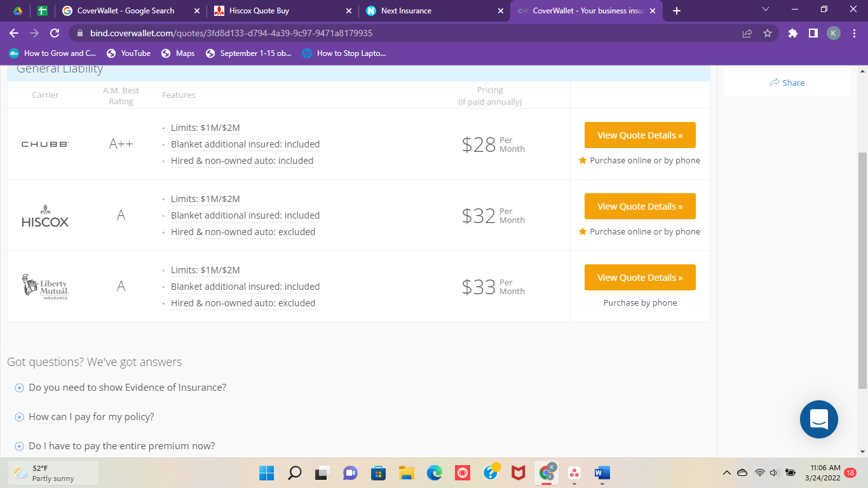868x488 pixels.
Task: Open Task View on the taskbar
Action: tap(323, 473)
